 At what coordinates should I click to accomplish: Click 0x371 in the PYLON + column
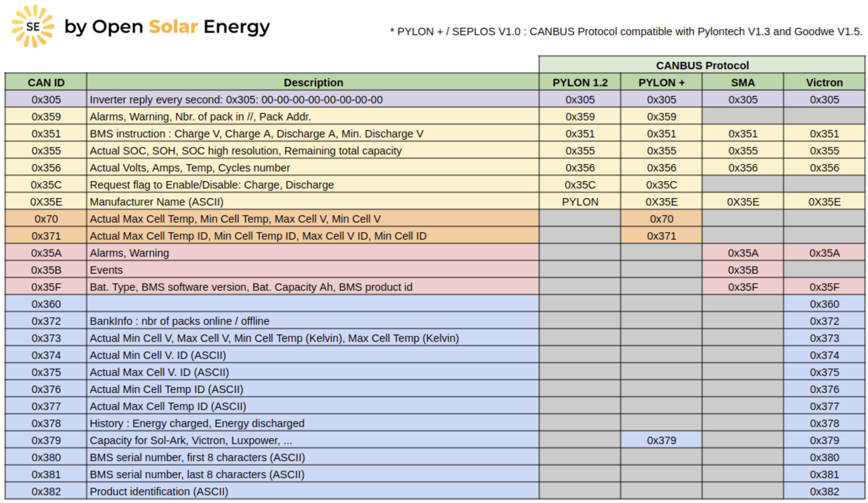pyautogui.click(x=661, y=236)
